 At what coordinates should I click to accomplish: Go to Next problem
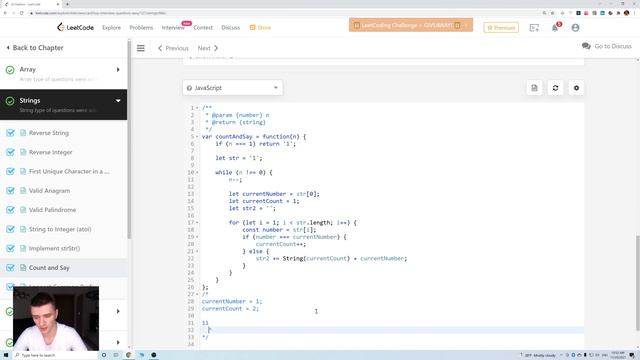pyautogui.click(x=208, y=48)
